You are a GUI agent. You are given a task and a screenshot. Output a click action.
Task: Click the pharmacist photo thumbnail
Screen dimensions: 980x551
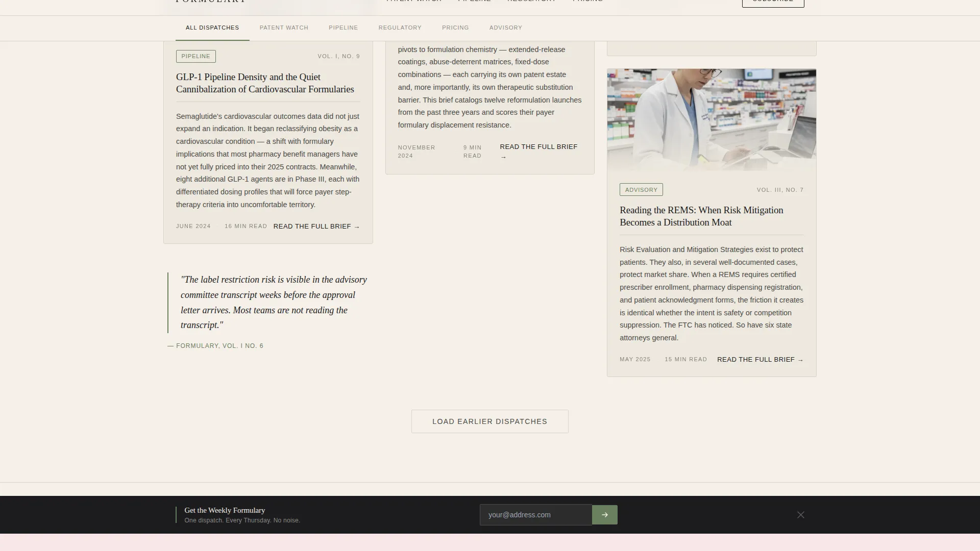point(712,120)
